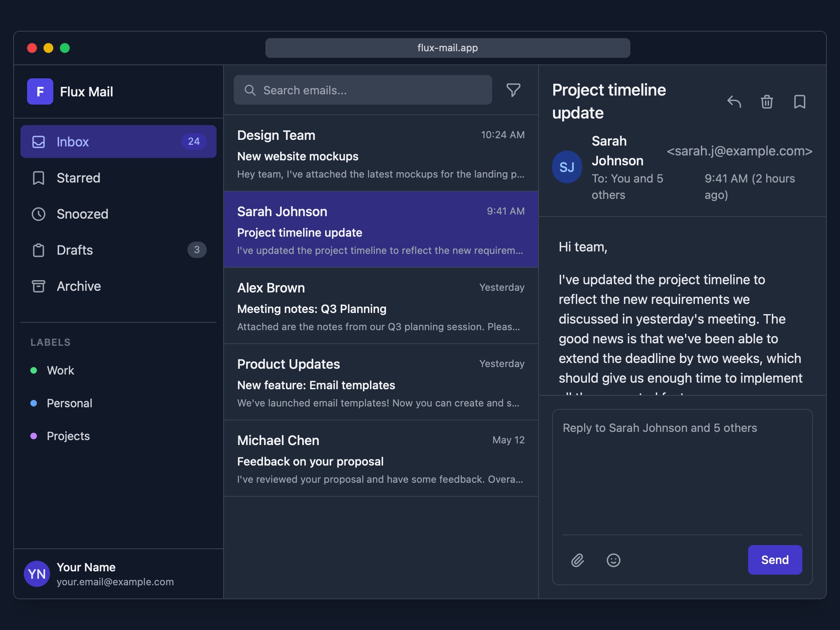Open the Inbox folder
This screenshot has width=840, height=630.
[x=73, y=142]
